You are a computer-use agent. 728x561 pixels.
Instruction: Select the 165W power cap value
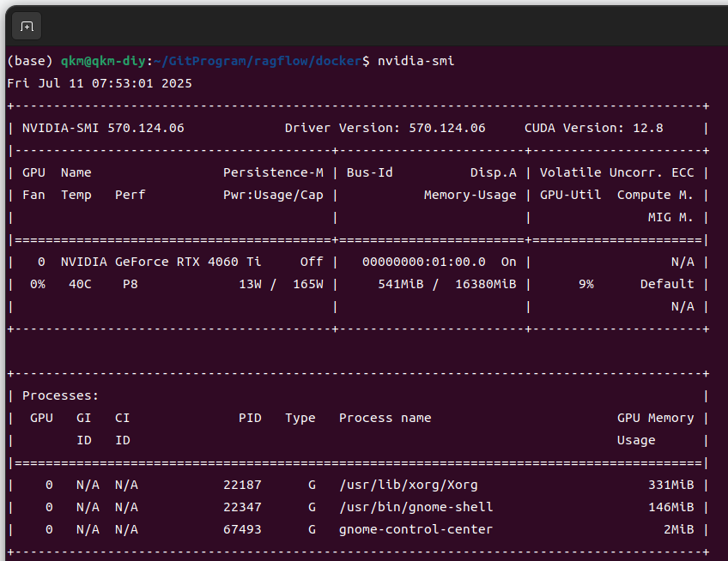click(308, 285)
